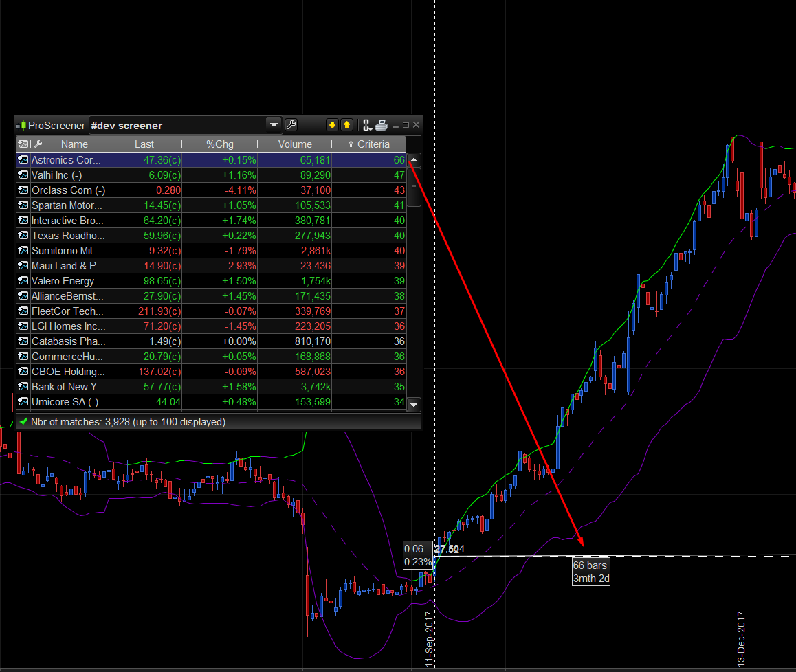
Task: Select the Valero Energy name
Action: click(x=68, y=281)
